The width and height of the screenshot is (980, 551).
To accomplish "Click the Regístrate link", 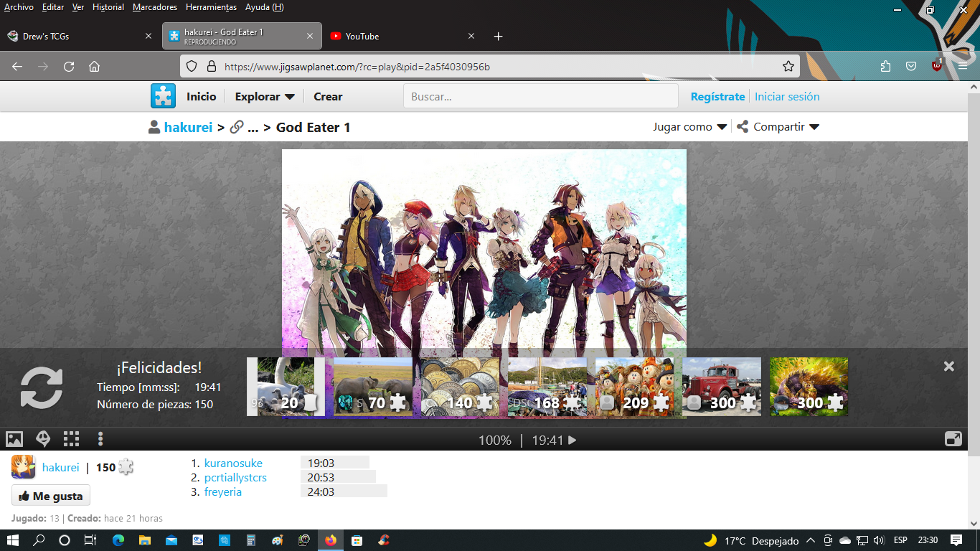I will (717, 97).
